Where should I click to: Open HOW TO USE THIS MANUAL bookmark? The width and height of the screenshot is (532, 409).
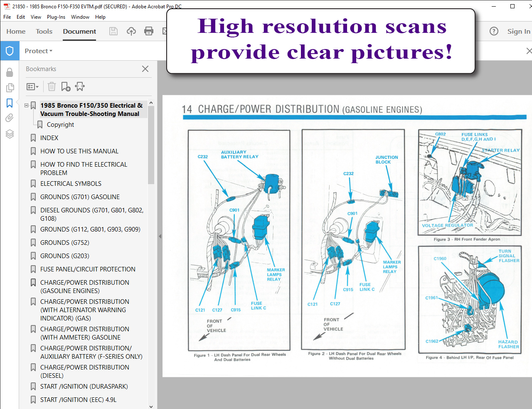coord(79,151)
